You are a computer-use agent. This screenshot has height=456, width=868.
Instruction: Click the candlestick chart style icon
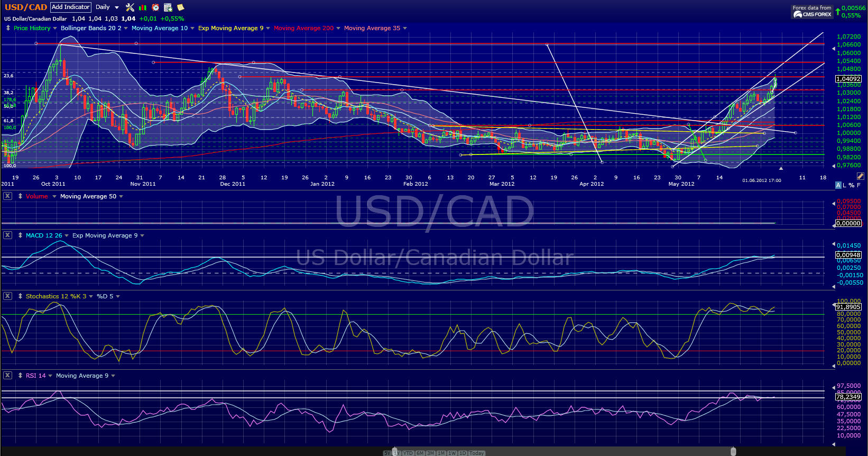tap(143, 7)
